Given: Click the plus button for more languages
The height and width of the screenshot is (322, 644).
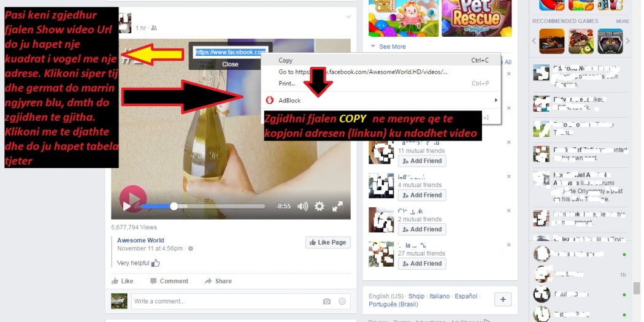Looking at the screenshot, I should coord(503,299).
